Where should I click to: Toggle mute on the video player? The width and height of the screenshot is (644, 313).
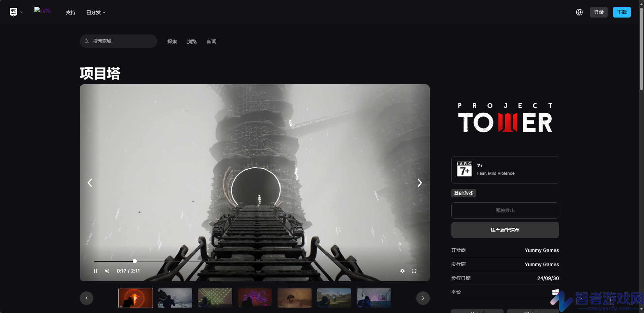click(x=107, y=271)
